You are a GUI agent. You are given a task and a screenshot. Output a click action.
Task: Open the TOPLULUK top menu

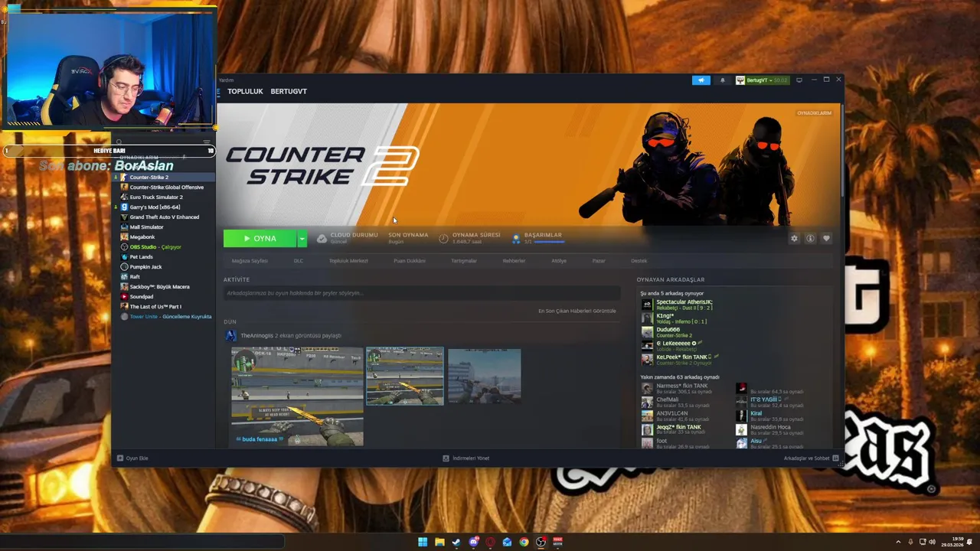point(245,91)
